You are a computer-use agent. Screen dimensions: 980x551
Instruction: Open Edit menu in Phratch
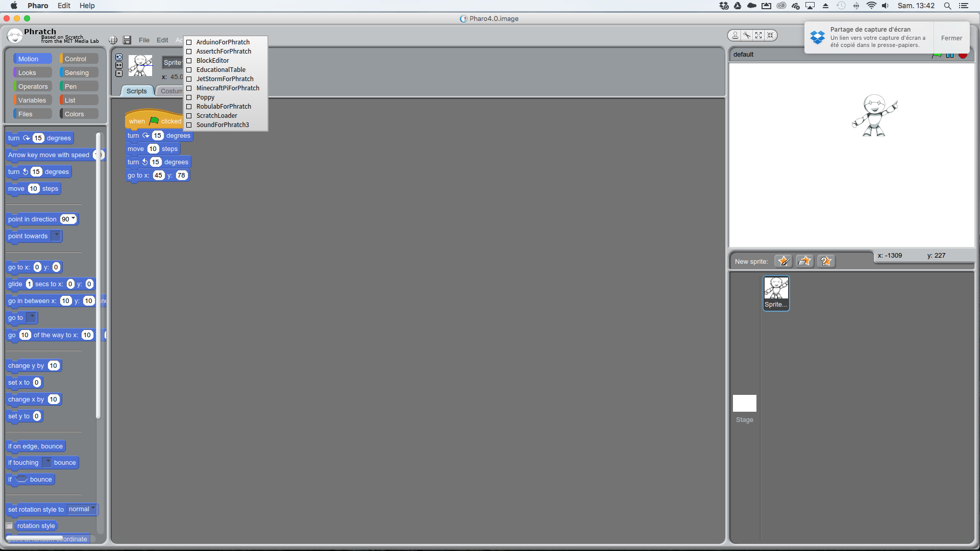162,40
